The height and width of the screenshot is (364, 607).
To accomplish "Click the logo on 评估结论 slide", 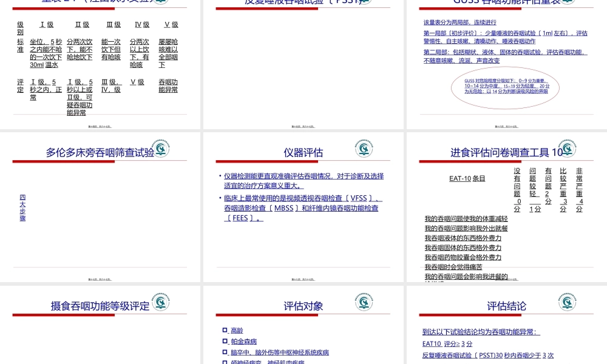I will point(567,301).
